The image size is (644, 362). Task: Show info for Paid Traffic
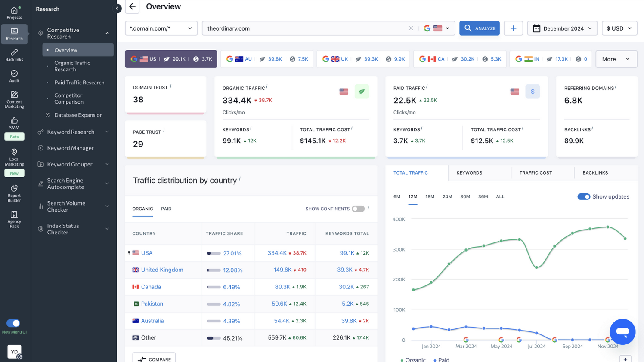coord(427,87)
